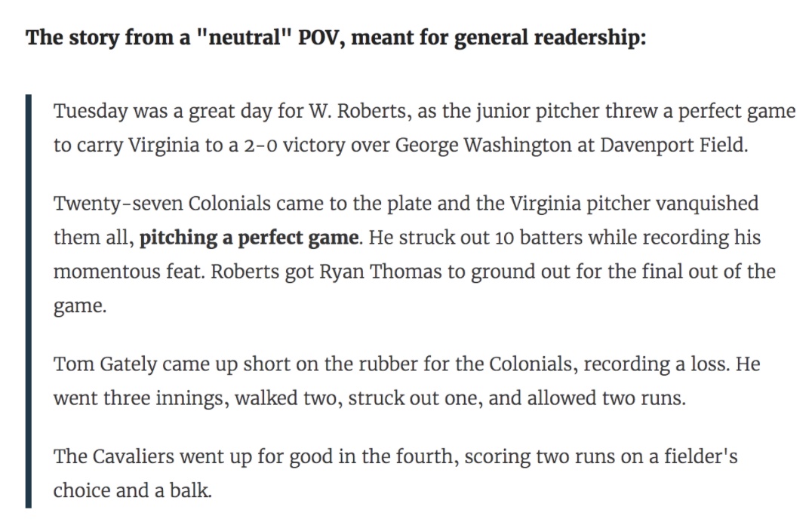Click the heading about the "neutral" POV story
The height and width of the screenshot is (525, 812).
tap(336, 38)
